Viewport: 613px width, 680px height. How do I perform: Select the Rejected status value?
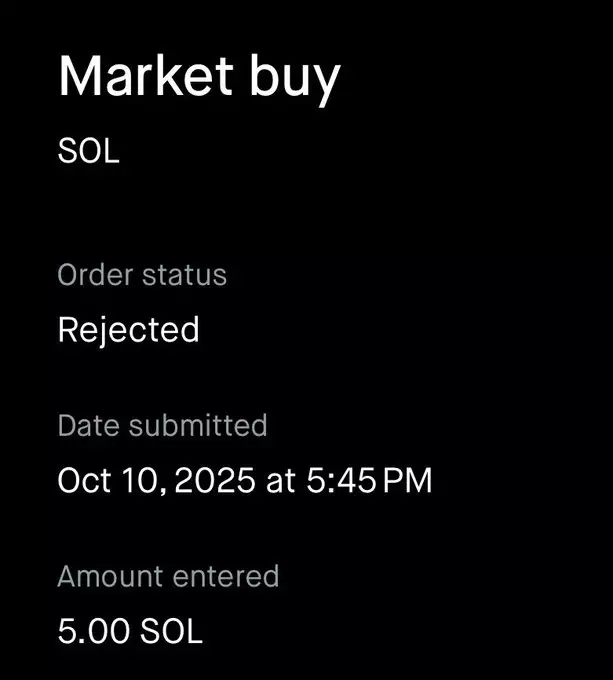click(x=128, y=329)
